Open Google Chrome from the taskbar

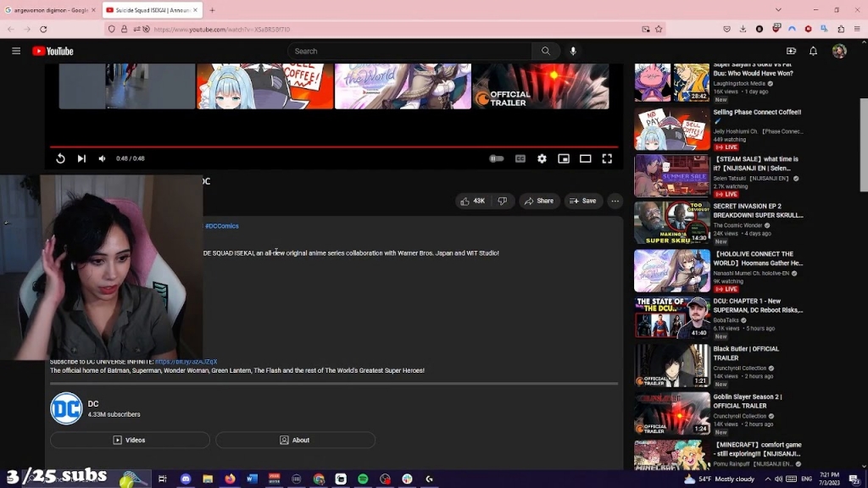(319, 480)
